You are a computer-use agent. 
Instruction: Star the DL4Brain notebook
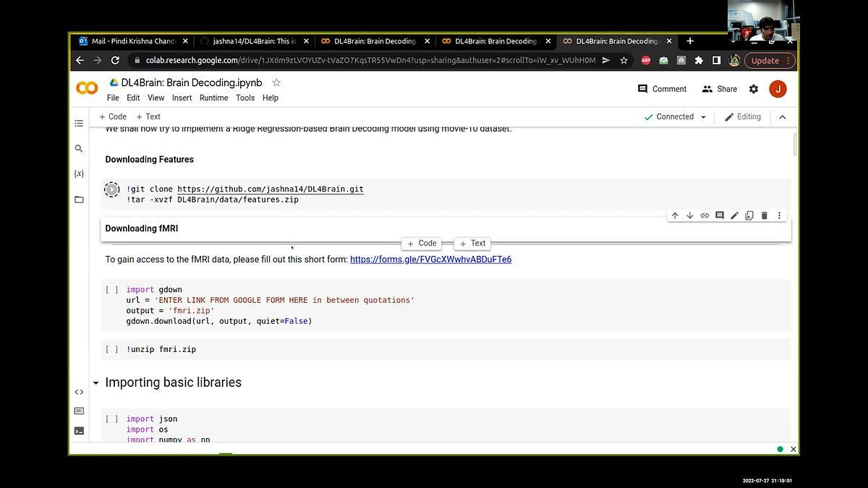coord(276,83)
